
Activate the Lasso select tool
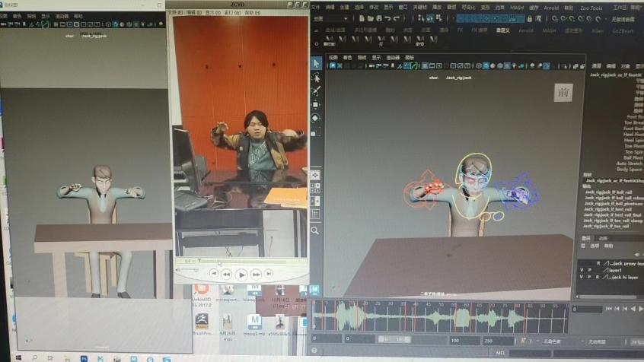coord(316,77)
